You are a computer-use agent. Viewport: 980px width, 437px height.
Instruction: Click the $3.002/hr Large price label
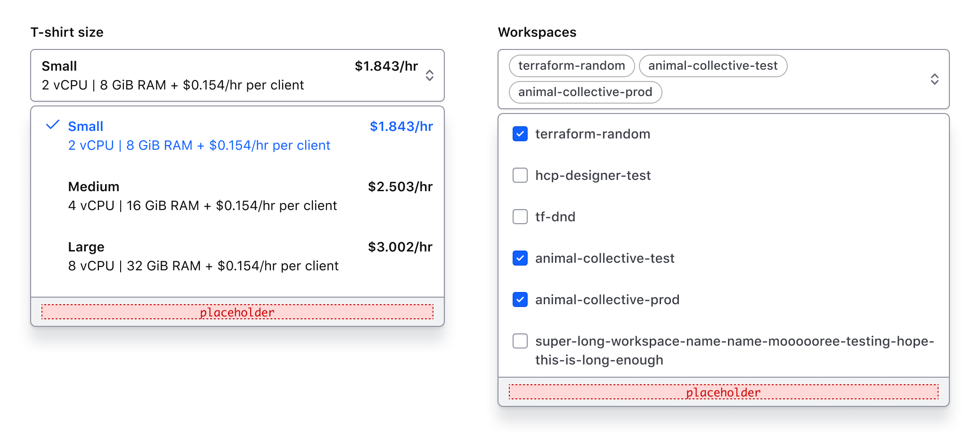[x=400, y=246]
